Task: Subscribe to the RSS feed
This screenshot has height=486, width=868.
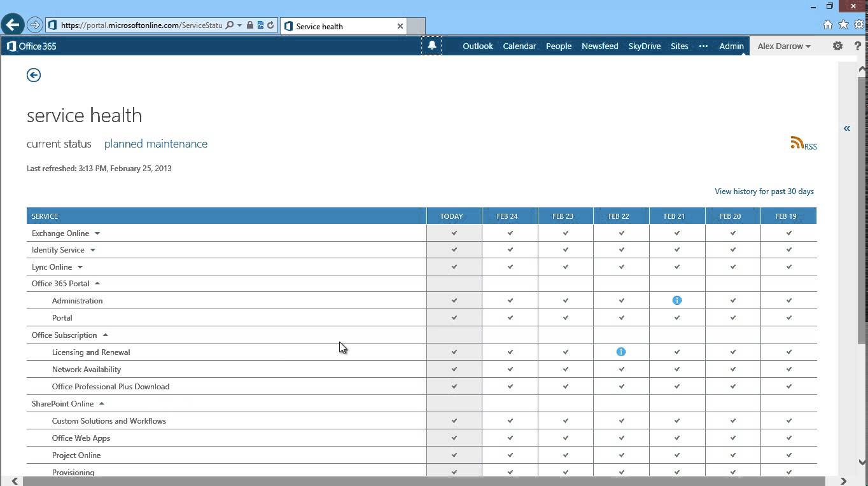Action: pos(803,144)
